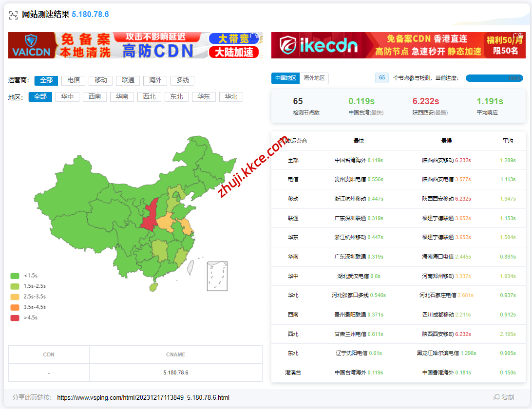The height and width of the screenshot is (409, 532).
Task: Filter regions by 华中
Action: pos(67,97)
